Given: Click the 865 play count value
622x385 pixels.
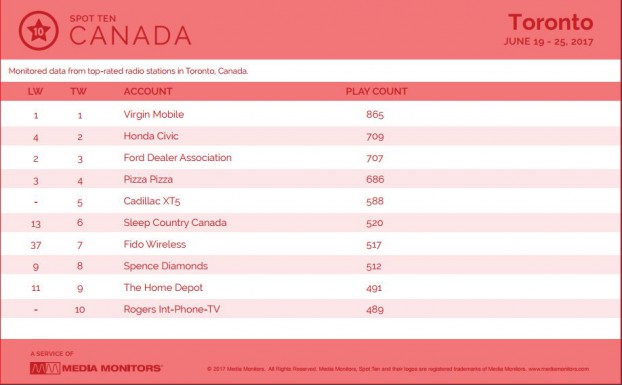Looking at the screenshot, I should point(375,115).
